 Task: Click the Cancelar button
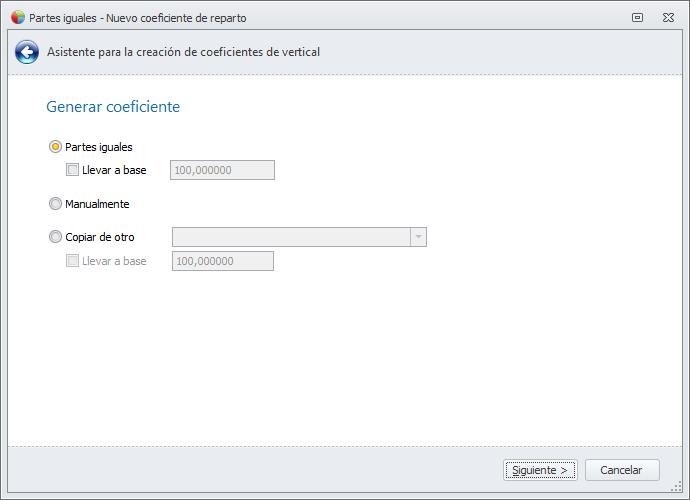pyautogui.click(x=621, y=469)
